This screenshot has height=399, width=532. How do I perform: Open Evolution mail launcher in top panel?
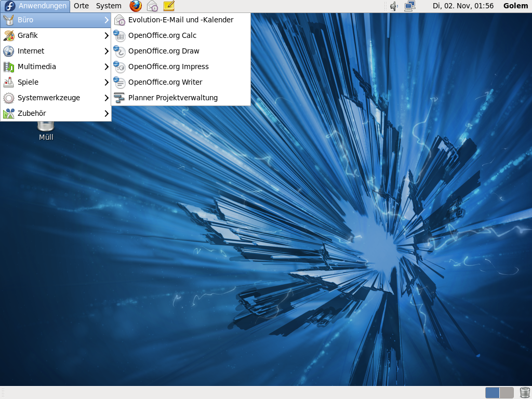[152, 6]
